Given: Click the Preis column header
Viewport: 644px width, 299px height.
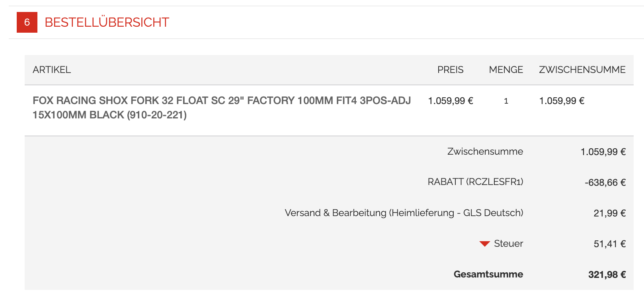Looking at the screenshot, I should click(450, 70).
